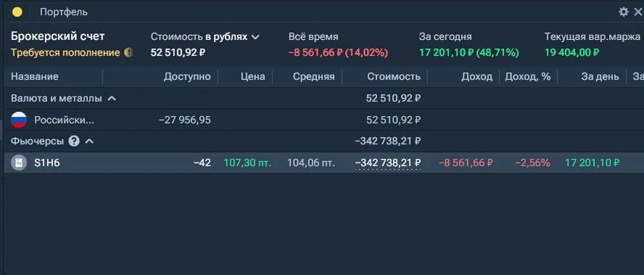
Task: Click the yellow circle widget indicator
Action: click(x=17, y=12)
